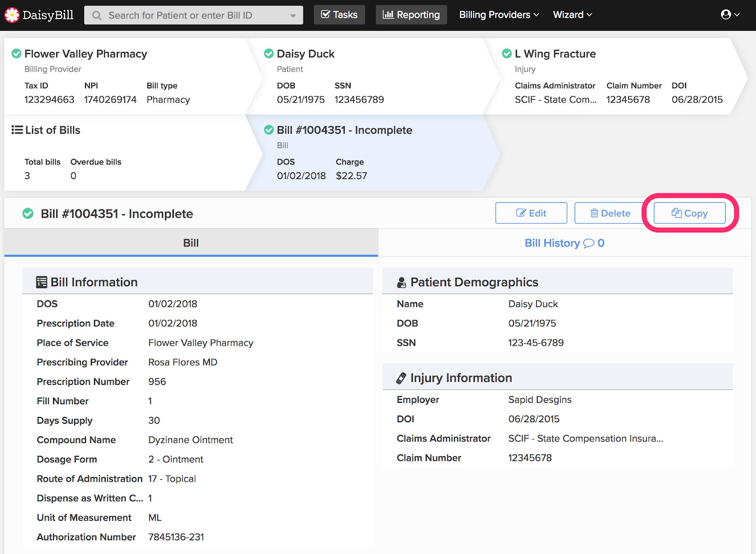Focus the patient or Bill ID search field

click(194, 15)
